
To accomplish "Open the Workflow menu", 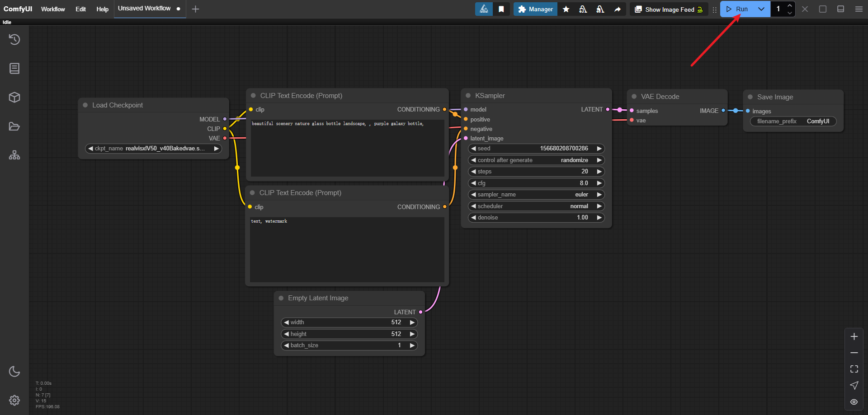I will pyautogui.click(x=53, y=9).
